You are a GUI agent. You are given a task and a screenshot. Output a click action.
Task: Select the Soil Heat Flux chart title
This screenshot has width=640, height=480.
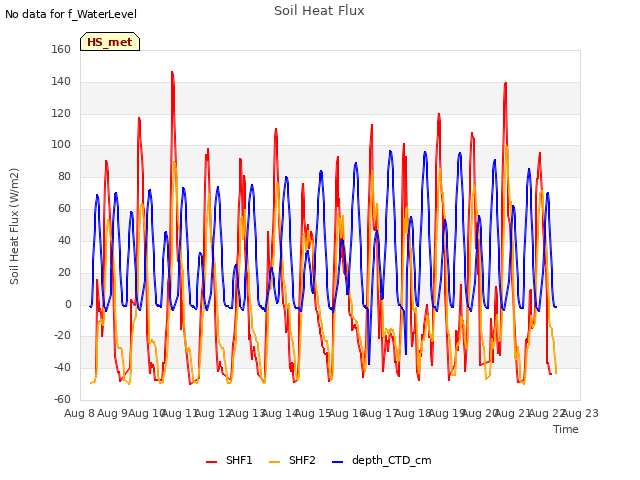(x=319, y=11)
